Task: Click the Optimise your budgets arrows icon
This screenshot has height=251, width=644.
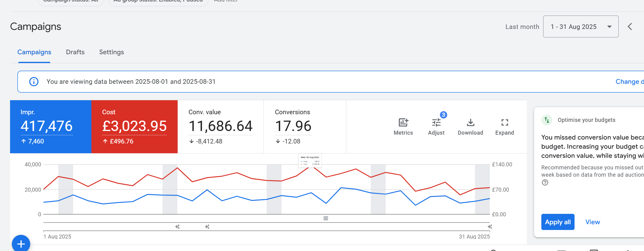Action: tap(547, 120)
